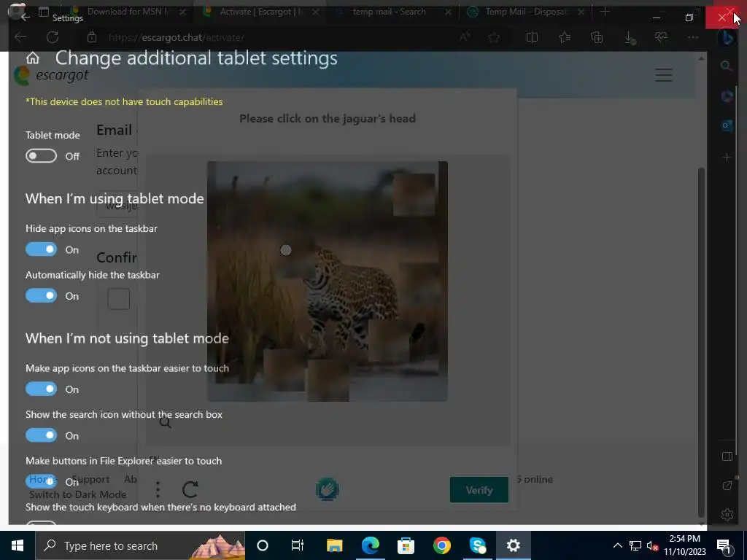The image size is (747, 560).
Task: Close the temp mail - Search tab
Action: pos(448,12)
